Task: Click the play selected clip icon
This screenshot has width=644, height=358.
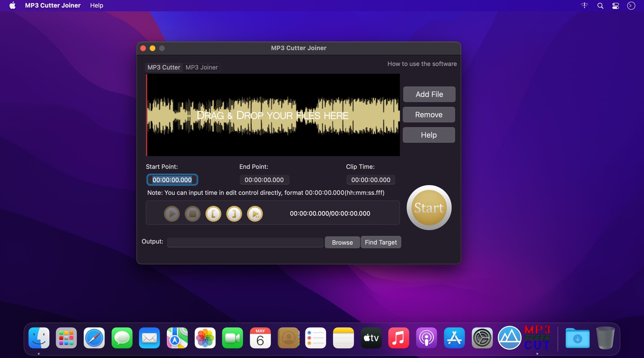Action: click(255, 214)
